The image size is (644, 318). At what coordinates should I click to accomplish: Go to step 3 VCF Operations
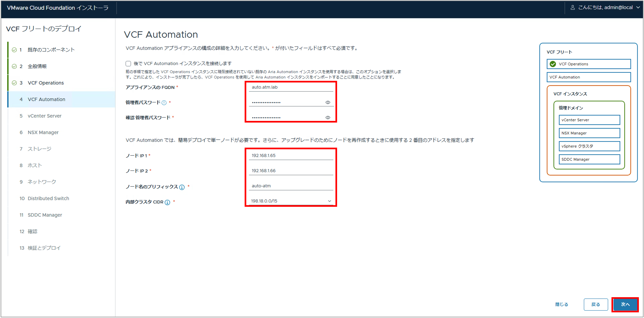pyautogui.click(x=61, y=83)
